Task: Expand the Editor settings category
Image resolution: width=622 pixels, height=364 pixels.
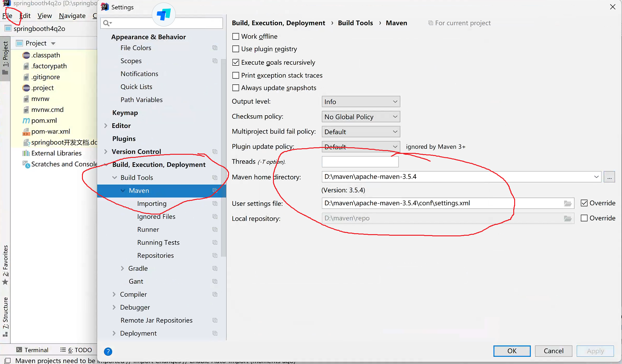Action: (106, 125)
